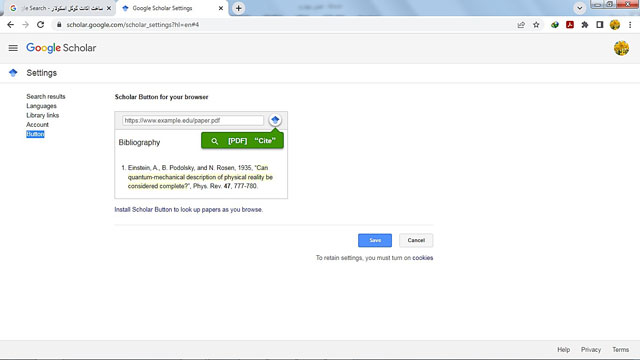Click Install Scholar Button link
Screen dimensions: 640x360
click(189, 209)
